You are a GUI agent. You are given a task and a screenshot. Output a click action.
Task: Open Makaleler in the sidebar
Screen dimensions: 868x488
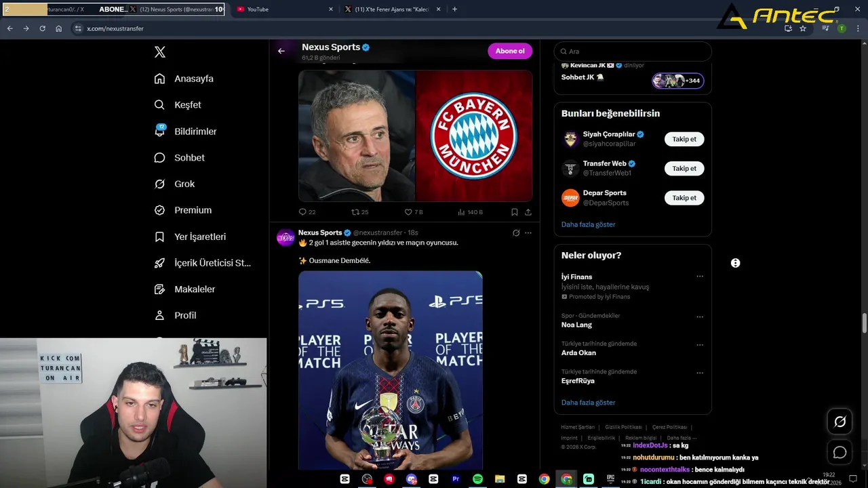(x=184, y=289)
